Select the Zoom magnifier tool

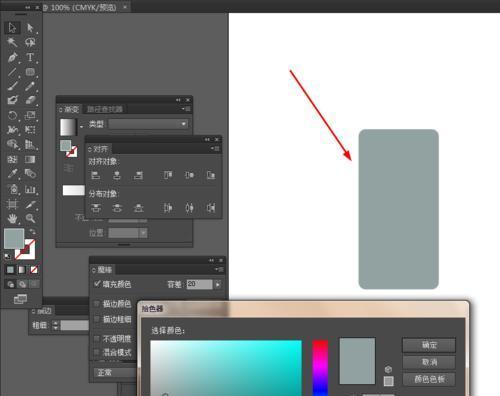point(30,218)
